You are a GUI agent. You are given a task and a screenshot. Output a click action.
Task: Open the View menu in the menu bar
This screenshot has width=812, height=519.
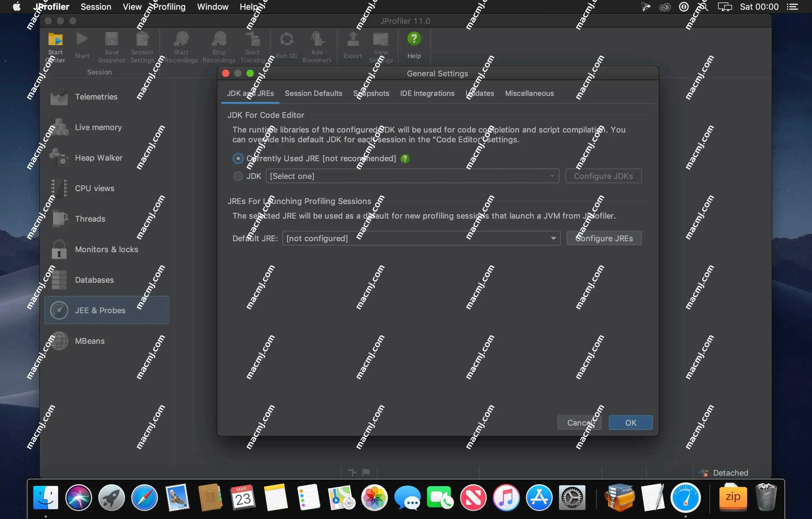[x=132, y=7]
